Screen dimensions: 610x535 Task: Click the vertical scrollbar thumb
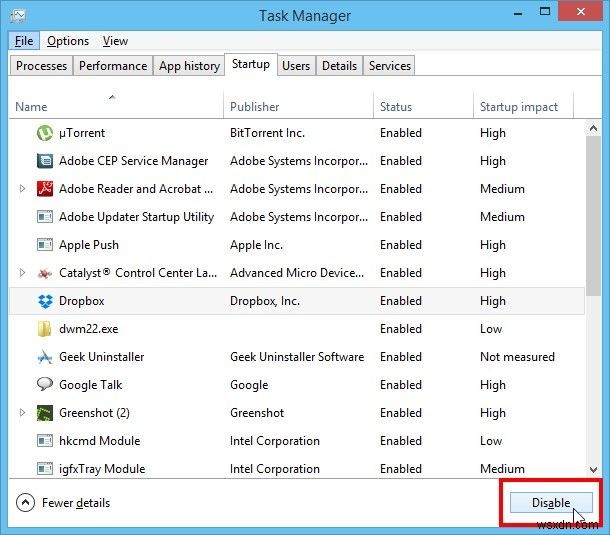pos(593,216)
